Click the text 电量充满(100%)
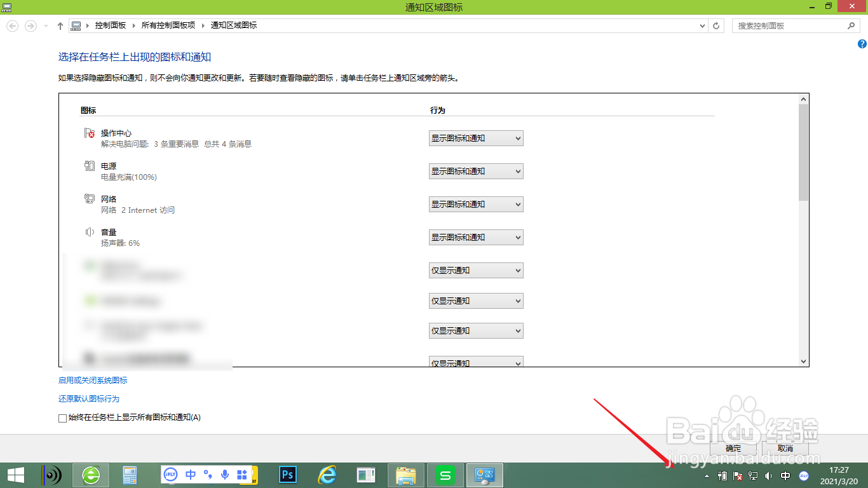The width and height of the screenshot is (868, 488). coord(129,177)
